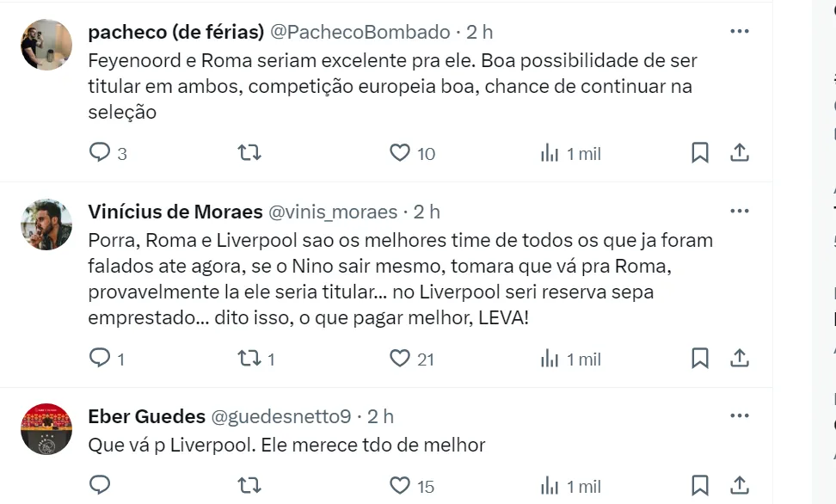The image size is (836, 504).
Task: Open Vinícius de Moraes profile name
Action: pos(175,212)
